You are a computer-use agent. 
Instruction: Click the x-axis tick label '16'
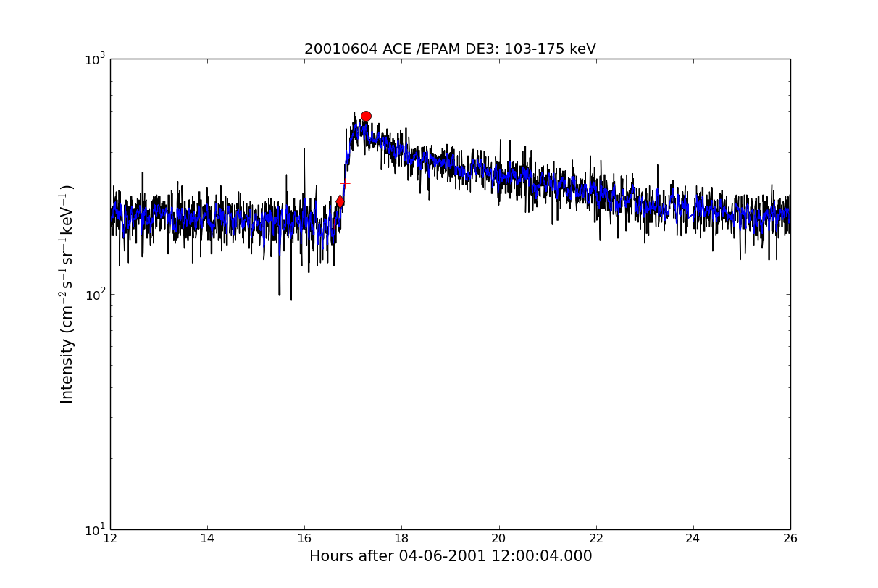pyautogui.click(x=304, y=538)
